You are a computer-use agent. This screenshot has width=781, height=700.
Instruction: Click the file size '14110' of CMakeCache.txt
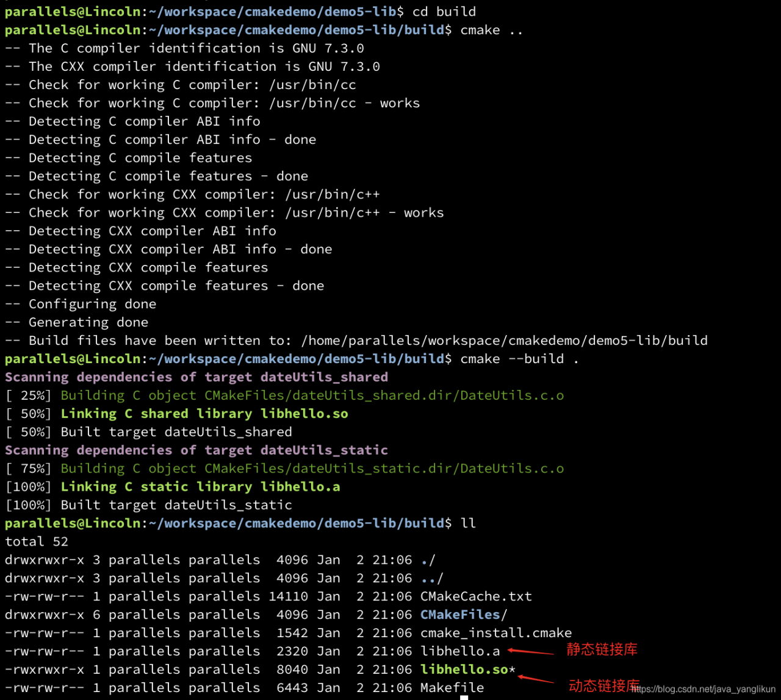coord(289,597)
